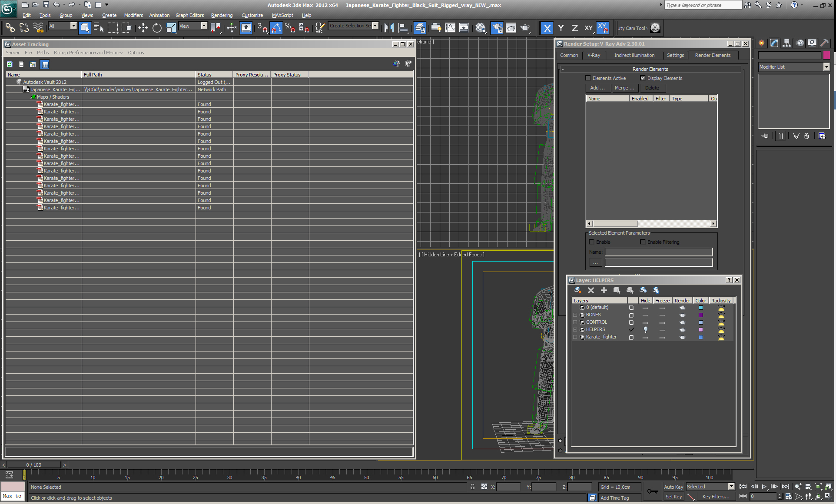Screen dimensions: 836x504
Task: Toggle render state of CONTROL layer
Action: pos(682,322)
